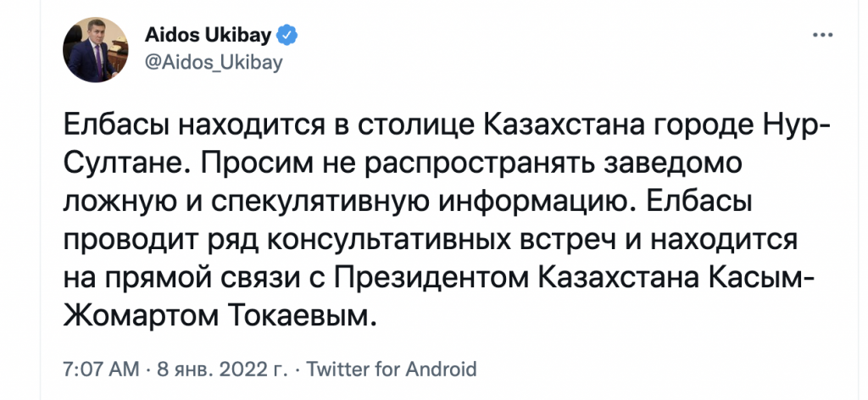Click the word заведомо in the tweet
Screen dimensions: 868x400
[661, 165]
